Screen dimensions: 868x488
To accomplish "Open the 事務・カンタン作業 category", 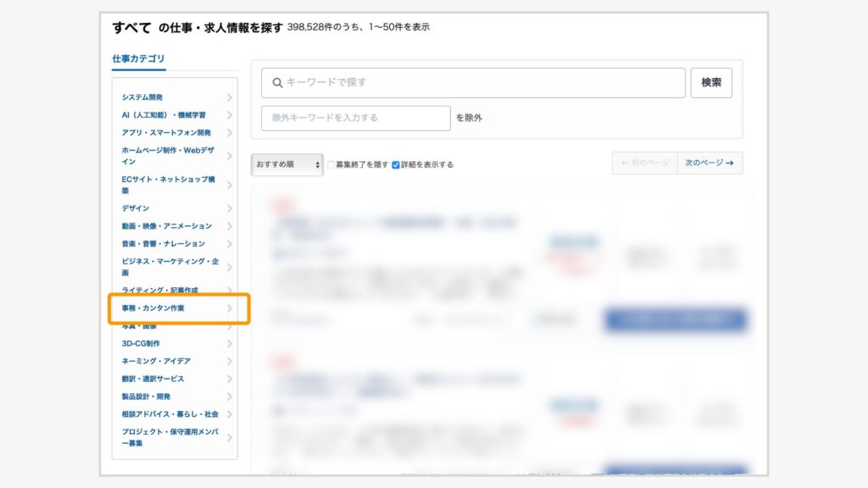I will [153, 308].
